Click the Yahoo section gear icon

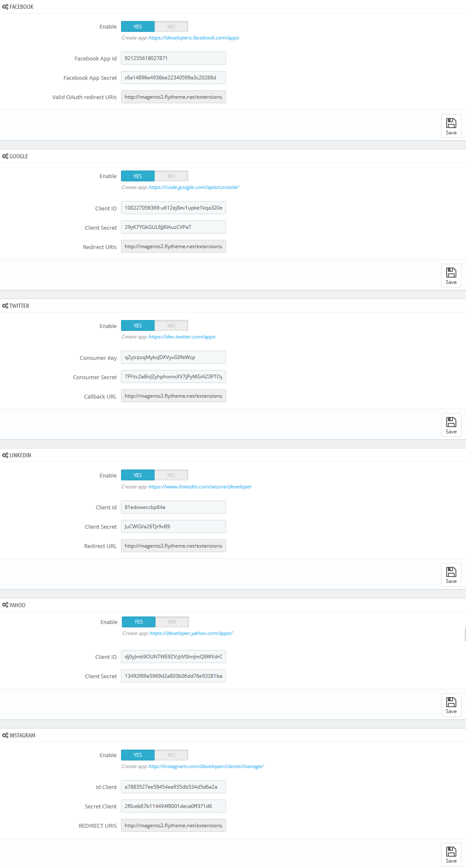coord(5,605)
